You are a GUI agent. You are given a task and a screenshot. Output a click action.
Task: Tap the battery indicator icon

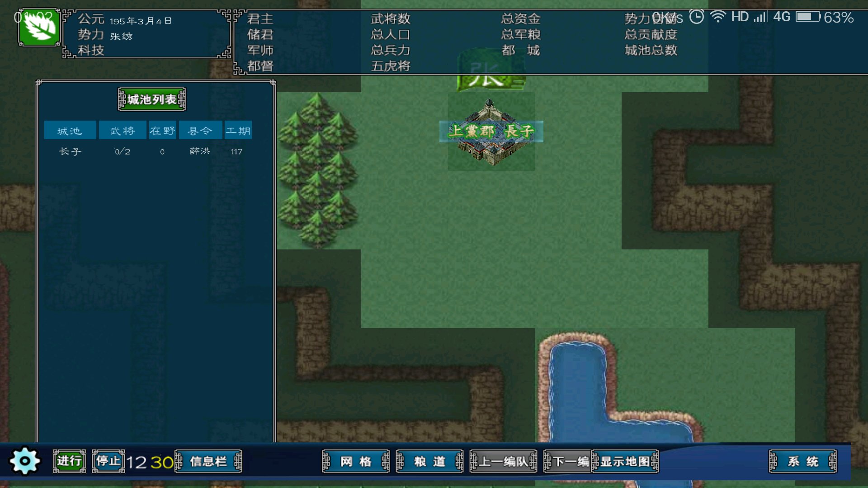click(x=808, y=17)
